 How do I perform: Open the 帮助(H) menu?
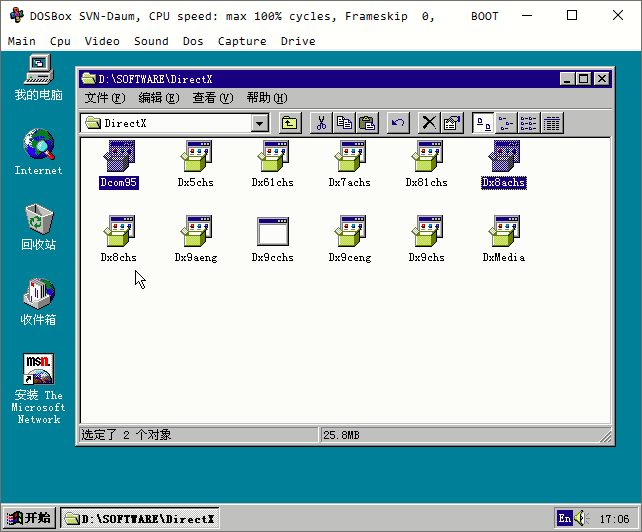(267, 98)
